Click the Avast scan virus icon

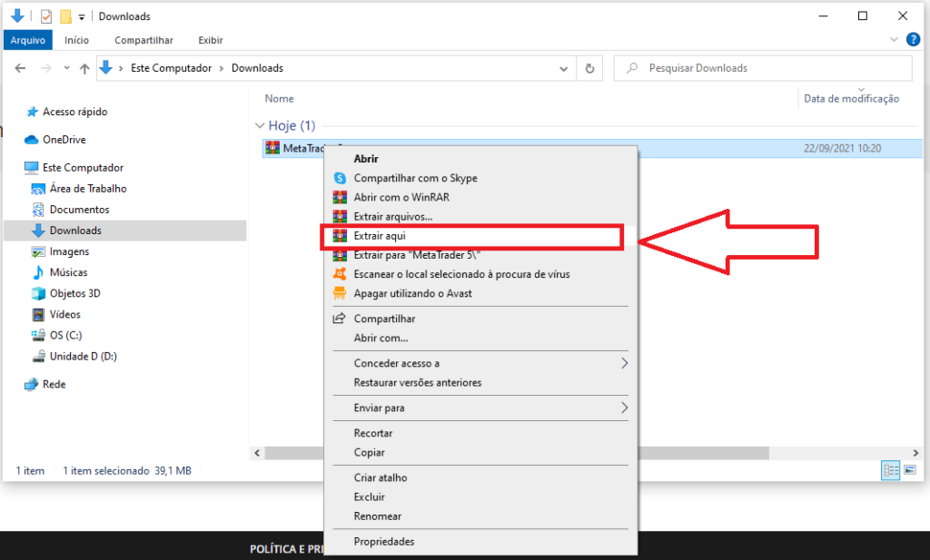pos(340,274)
